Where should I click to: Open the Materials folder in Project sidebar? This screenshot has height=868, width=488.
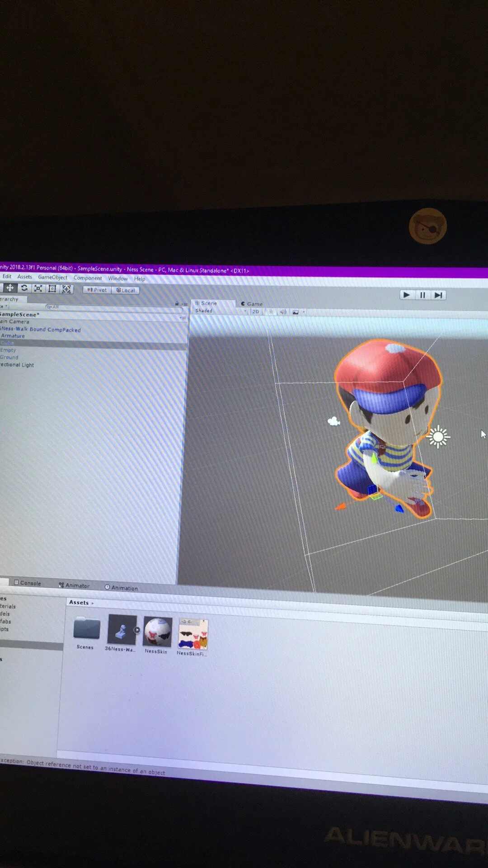point(8,606)
